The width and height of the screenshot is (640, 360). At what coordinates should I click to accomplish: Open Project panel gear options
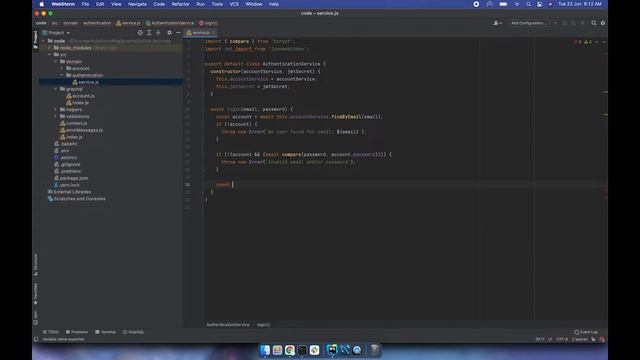[169, 33]
